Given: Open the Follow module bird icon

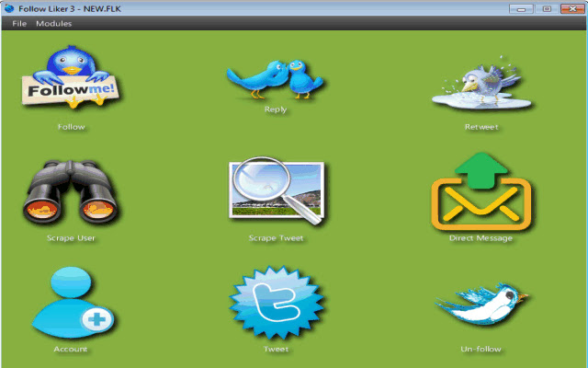Looking at the screenshot, I should (71, 77).
